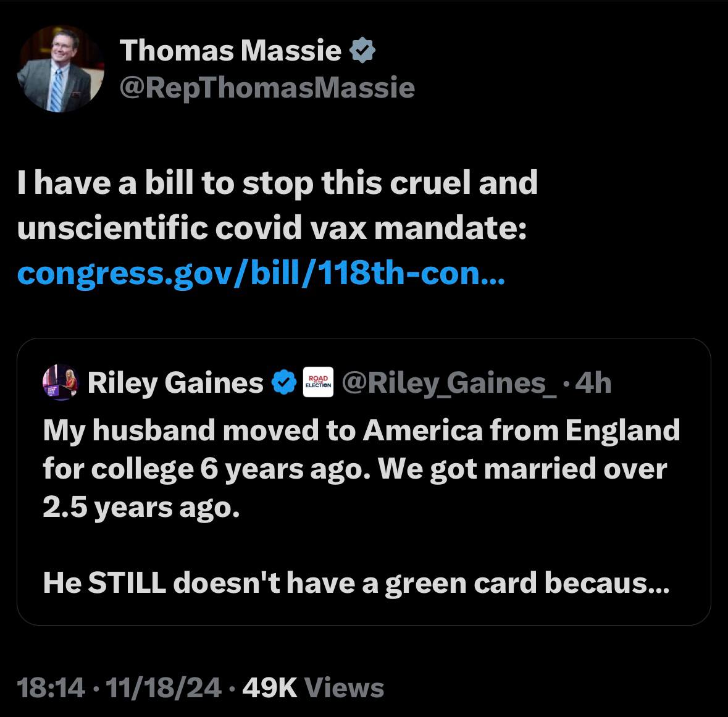Click the 'unscientific covid vax mandate' line
Image resolution: width=728 pixels, height=717 pixels.
272,227
